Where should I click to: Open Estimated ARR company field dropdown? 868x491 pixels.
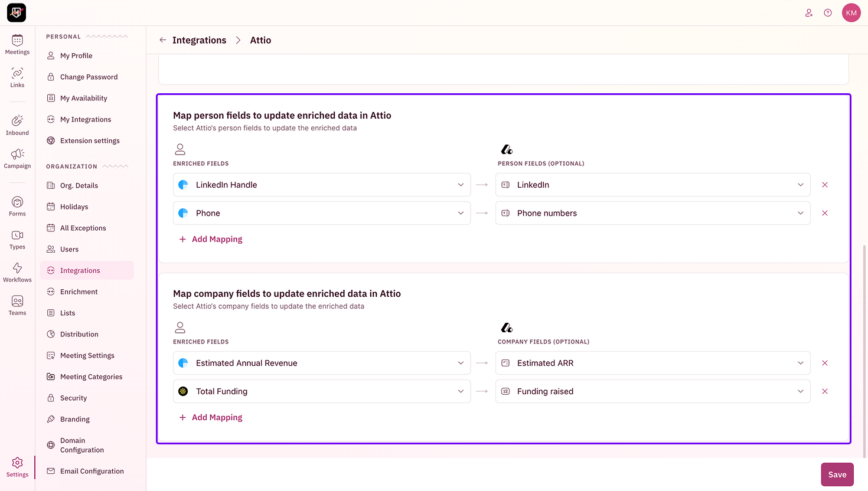pyautogui.click(x=653, y=363)
